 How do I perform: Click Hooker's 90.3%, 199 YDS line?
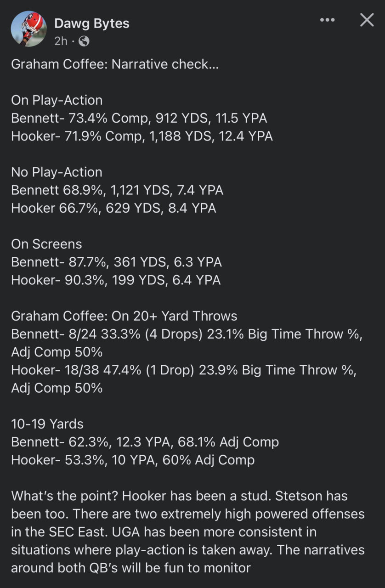tap(116, 280)
